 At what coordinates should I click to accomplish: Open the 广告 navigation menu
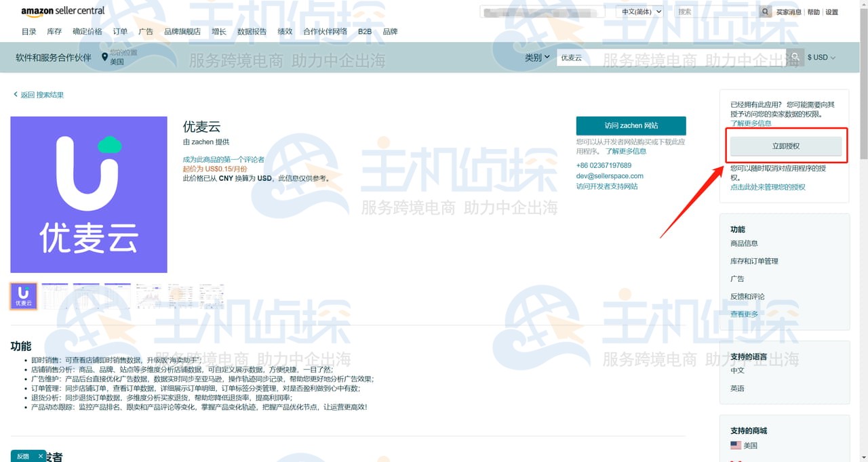coord(146,31)
